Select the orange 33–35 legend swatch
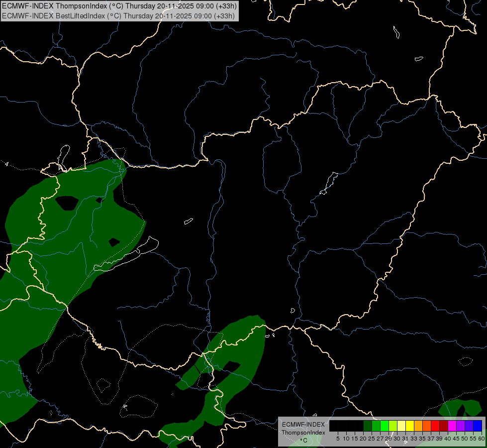 pyautogui.click(x=418, y=426)
